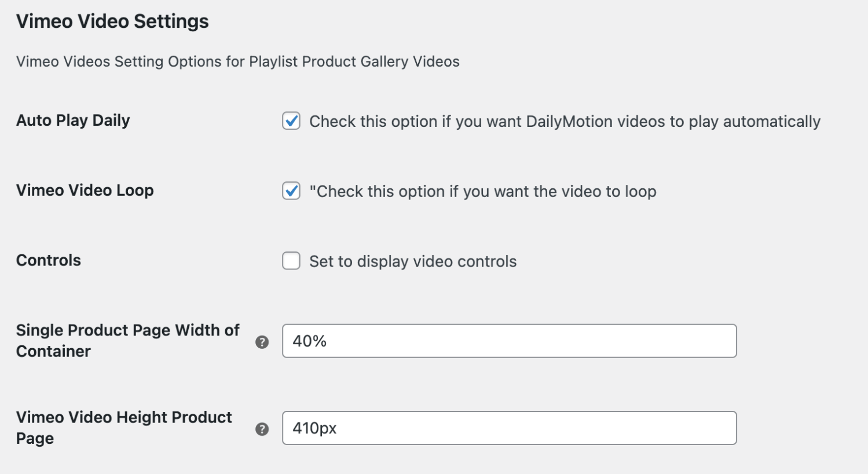Select the Auto Play Daily label
This screenshot has height=474, width=868.
click(x=72, y=121)
